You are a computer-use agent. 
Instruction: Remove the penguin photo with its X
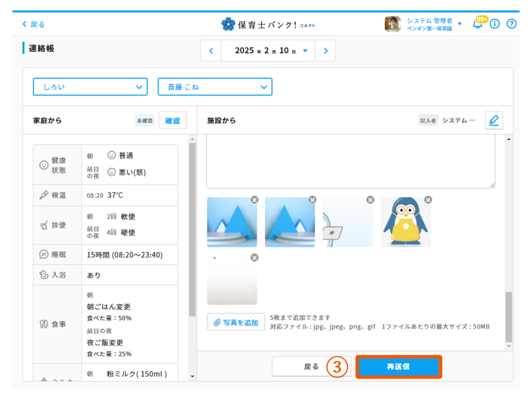tap(428, 200)
